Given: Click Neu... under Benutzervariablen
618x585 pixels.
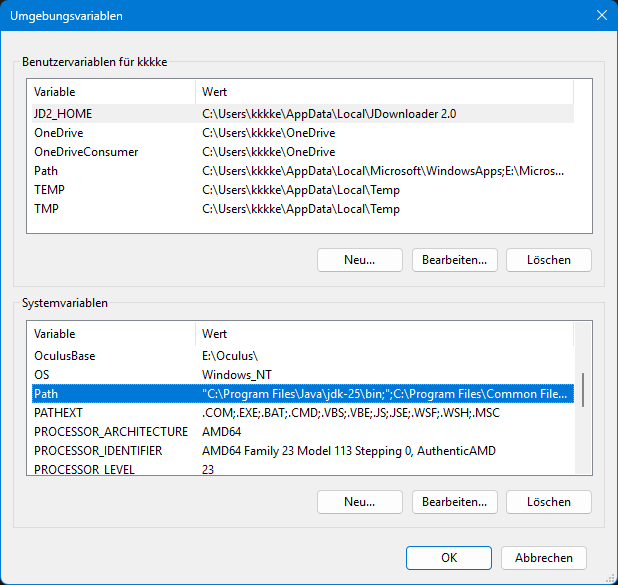Looking at the screenshot, I should (x=359, y=260).
